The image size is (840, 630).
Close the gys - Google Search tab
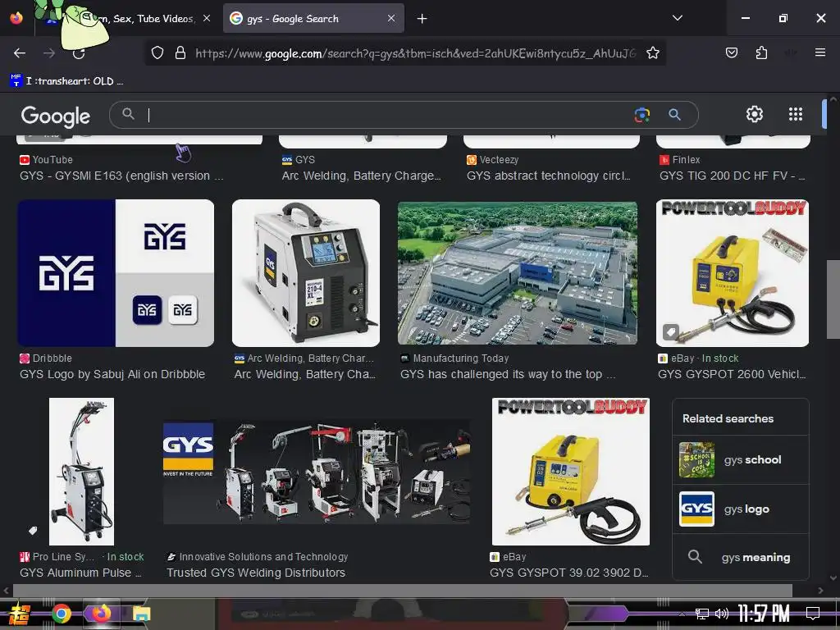click(391, 18)
